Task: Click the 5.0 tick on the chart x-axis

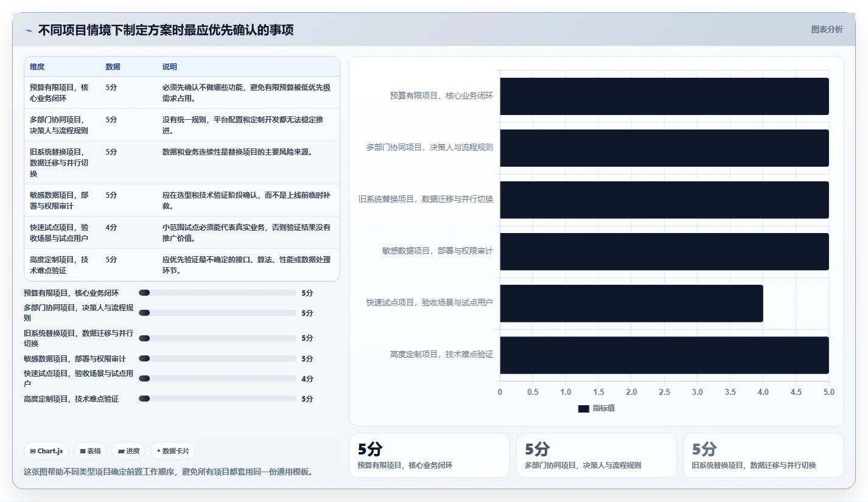Action: [x=828, y=392]
